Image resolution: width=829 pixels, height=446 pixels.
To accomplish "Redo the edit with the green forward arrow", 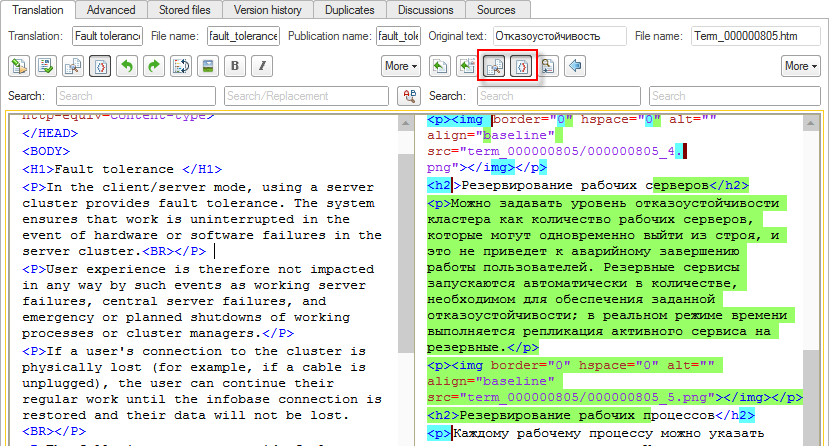I will pyautogui.click(x=154, y=66).
